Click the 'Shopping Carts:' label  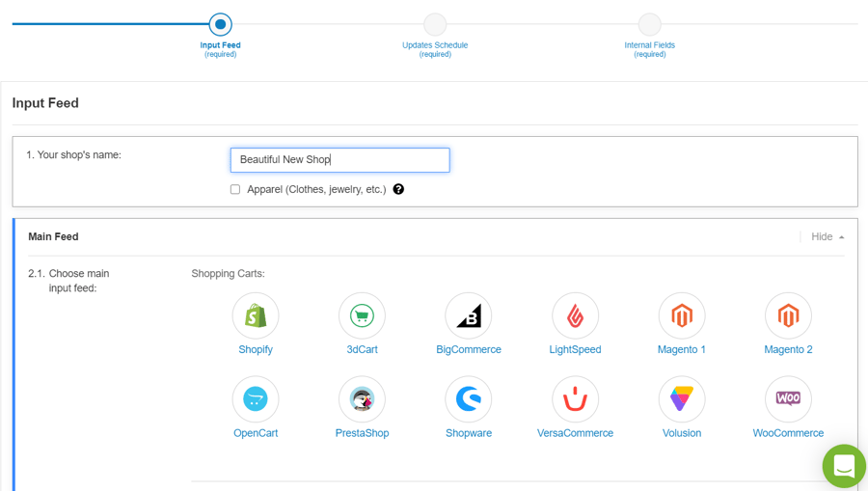tap(228, 273)
